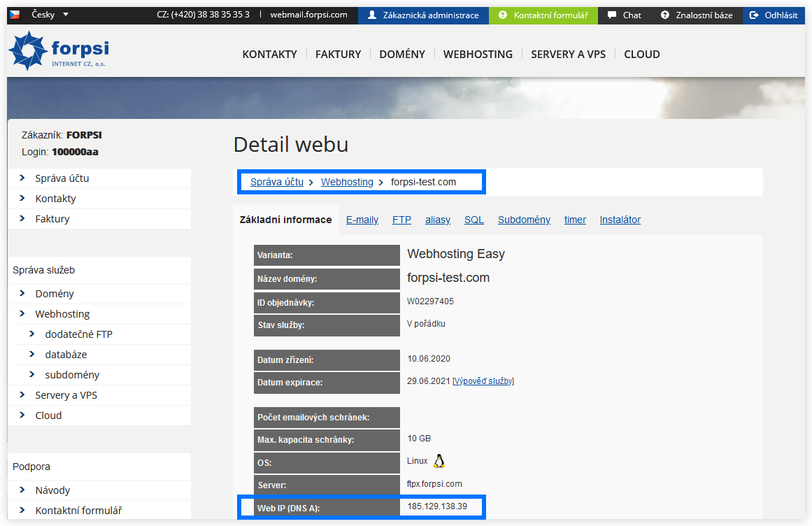Screen dimensions: 812x526
Task: Follow the Správa účtu breadcrumb link
Action: click(x=277, y=182)
